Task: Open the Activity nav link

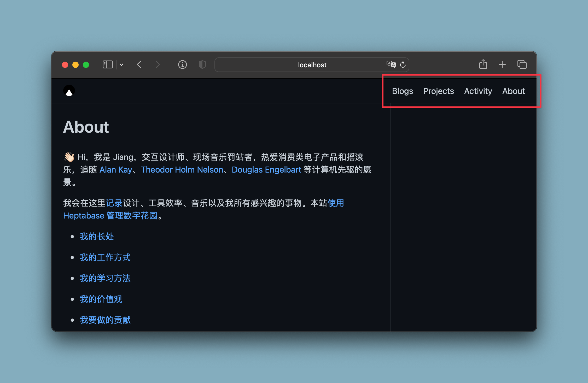Action: pos(478,91)
